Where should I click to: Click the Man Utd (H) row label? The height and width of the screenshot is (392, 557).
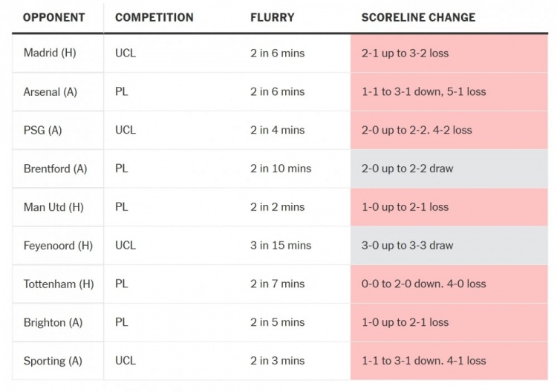click(x=53, y=207)
